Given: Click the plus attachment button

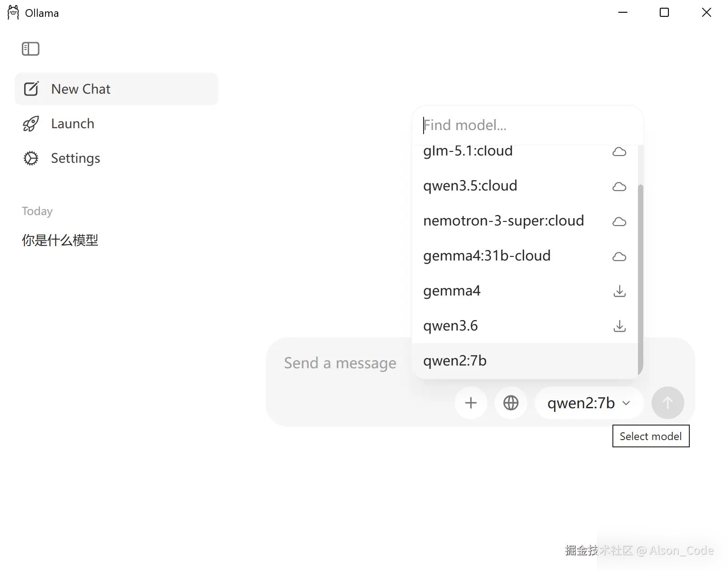Looking at the screenshot, I should (471, 403).
